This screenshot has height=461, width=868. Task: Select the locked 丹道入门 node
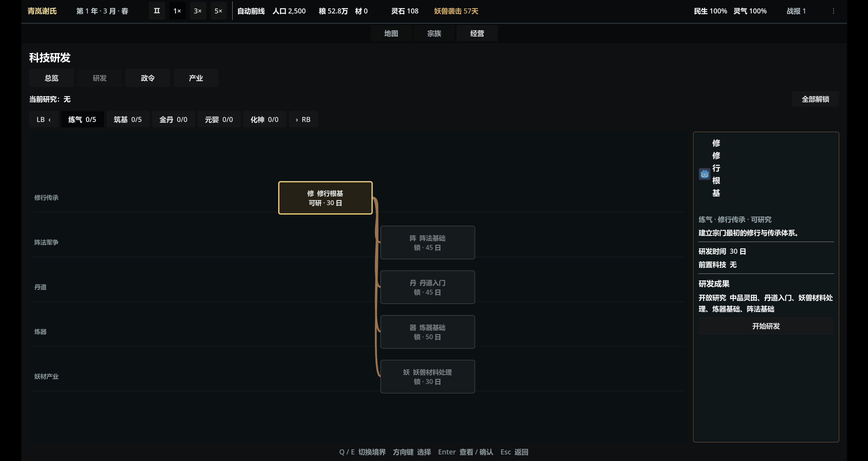pos(428,287)
